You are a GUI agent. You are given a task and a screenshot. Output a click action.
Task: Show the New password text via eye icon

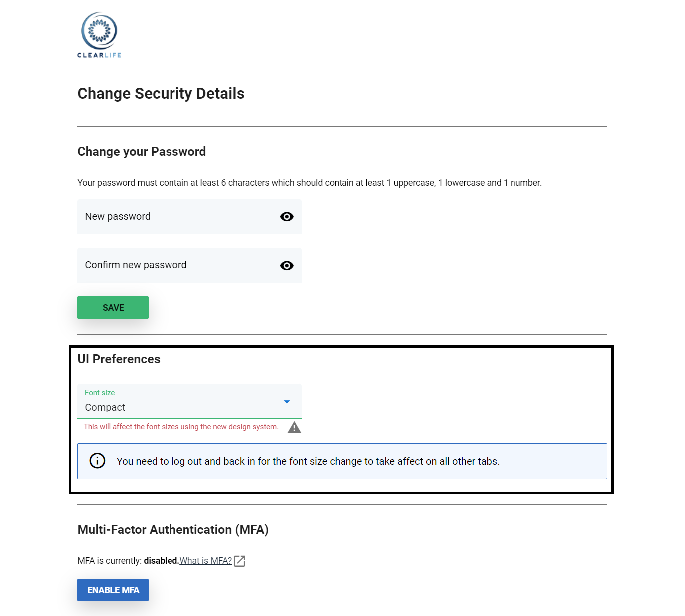[x=287, y=217]
